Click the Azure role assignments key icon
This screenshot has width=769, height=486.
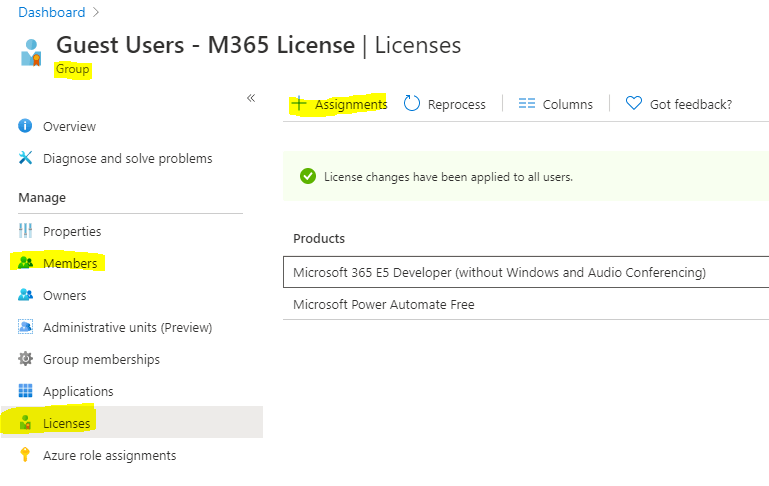coord(26,455)
